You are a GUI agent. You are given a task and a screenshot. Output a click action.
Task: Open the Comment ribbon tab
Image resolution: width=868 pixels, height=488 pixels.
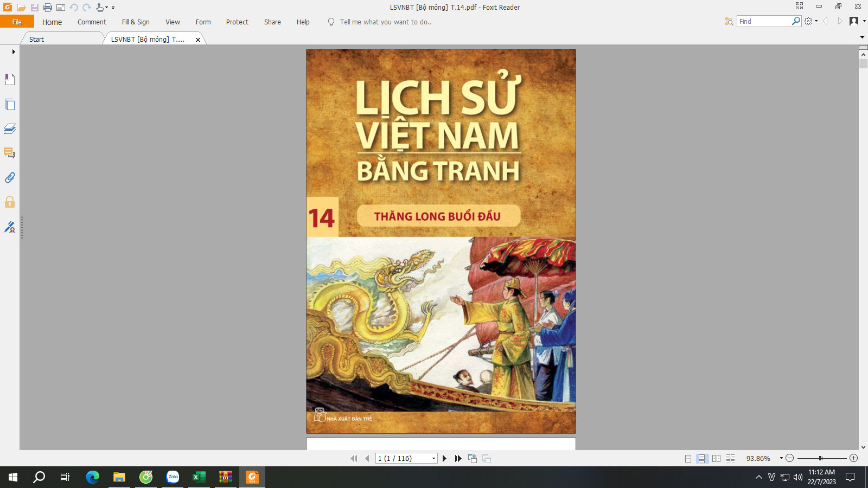coord(92,22)
